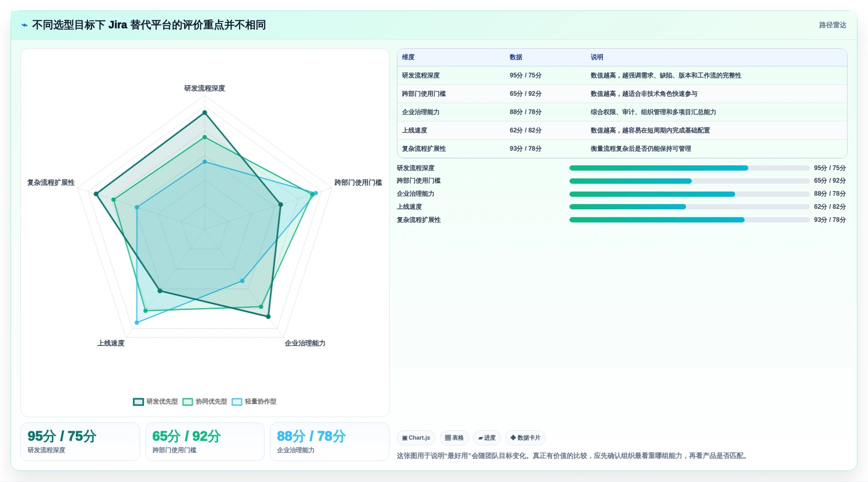868x482 pixels.
Task: Open the 88分 / 78分 data card
Action: (x=329, y=442)
